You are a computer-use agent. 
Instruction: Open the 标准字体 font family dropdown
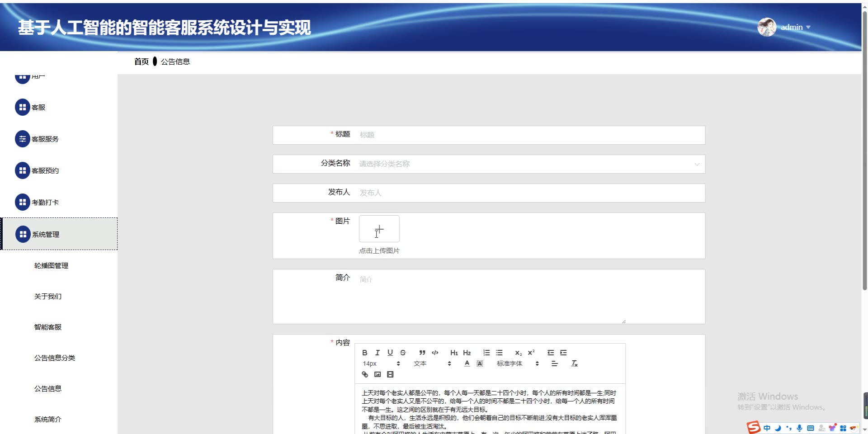coord(517,363)
